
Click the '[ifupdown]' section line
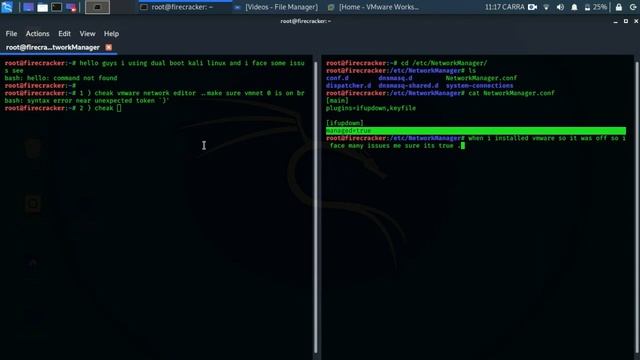[344, 123]
